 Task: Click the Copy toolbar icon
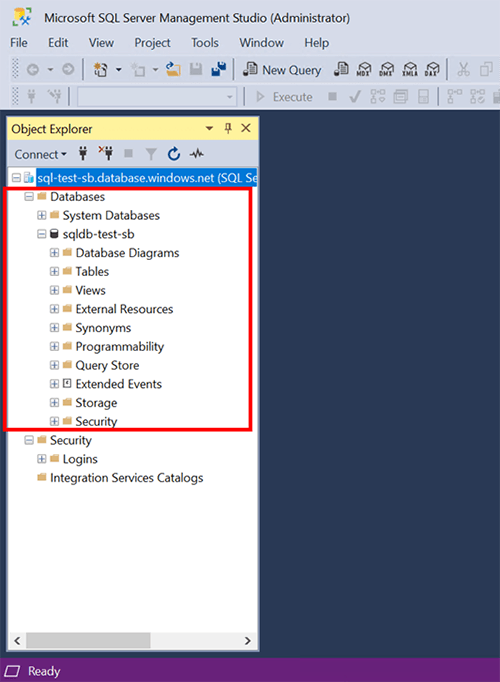486,70
